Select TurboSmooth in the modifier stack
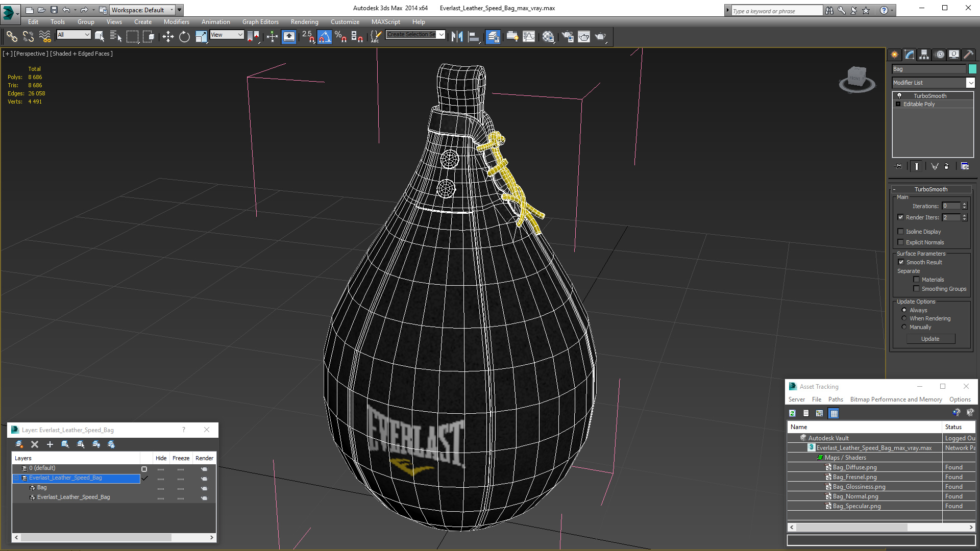Image resolution: width=980 pixels, height=551 pixels. 930,96
